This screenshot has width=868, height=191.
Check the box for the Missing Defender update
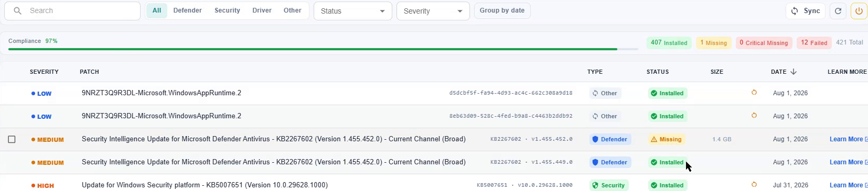click(12, 139)
